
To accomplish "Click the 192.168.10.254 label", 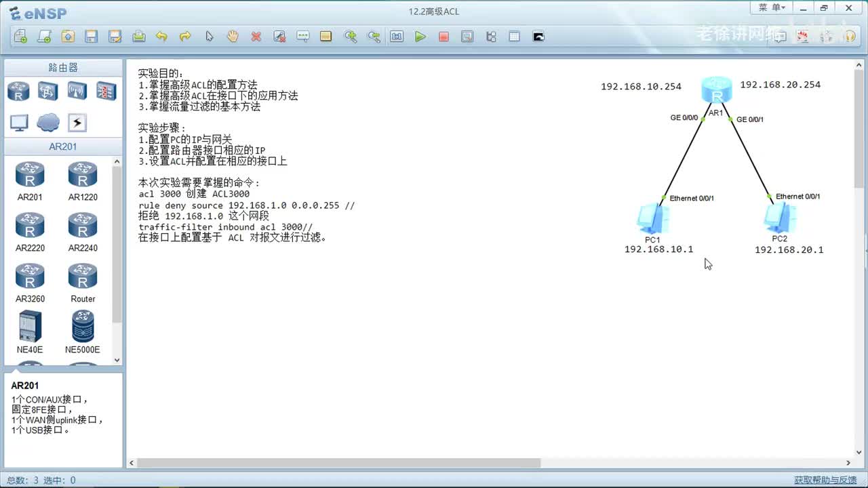I will click(x=641, y=87).
